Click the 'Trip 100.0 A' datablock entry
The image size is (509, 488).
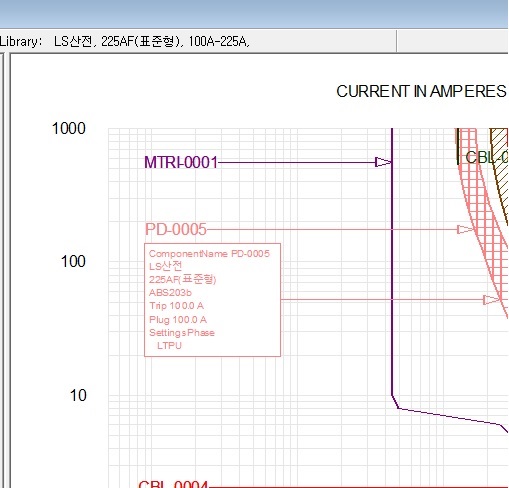pos(176,306)
